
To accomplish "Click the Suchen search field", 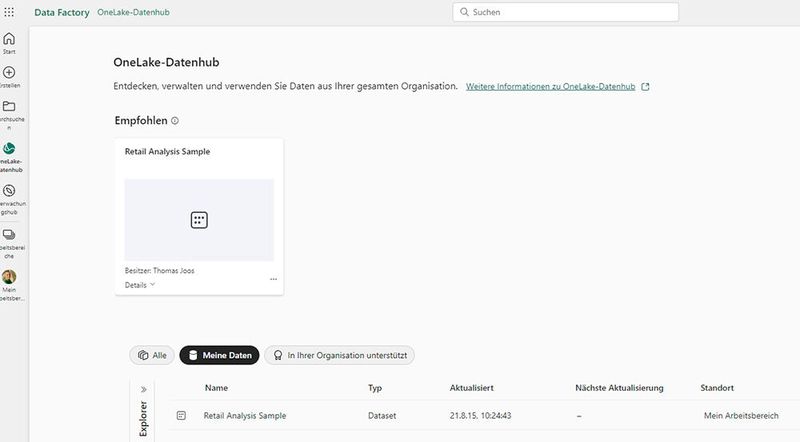I will [565, 12].
